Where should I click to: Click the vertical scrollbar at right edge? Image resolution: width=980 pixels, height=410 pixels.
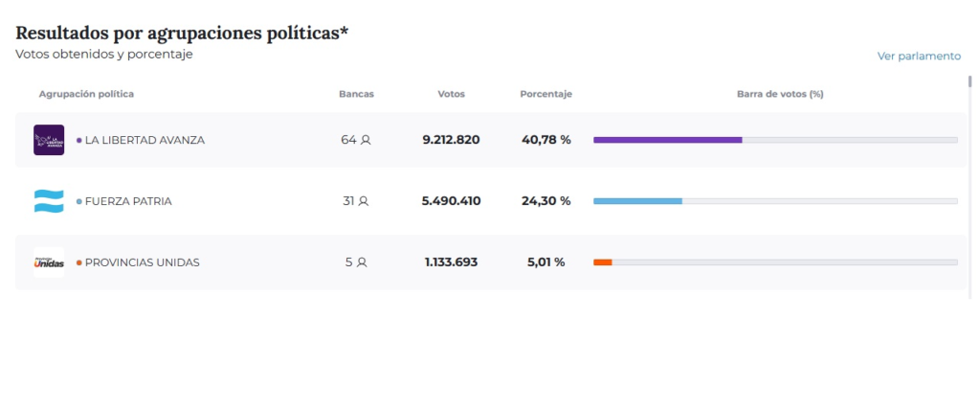[x=969, y=81]
